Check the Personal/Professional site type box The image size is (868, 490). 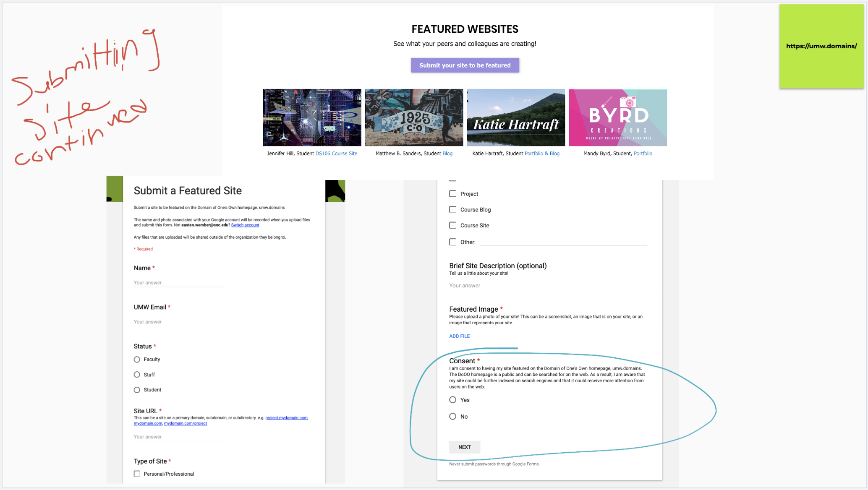pos(137,474)
